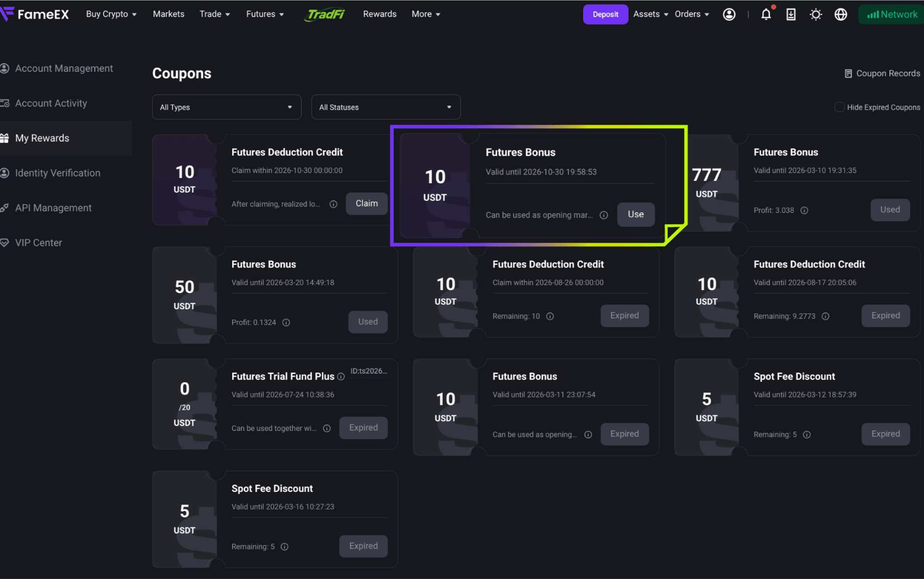The height and width of the screenshot is (579, 924).
Task: Open the All Statuses dropdown
Action: [x=386, y=107]
